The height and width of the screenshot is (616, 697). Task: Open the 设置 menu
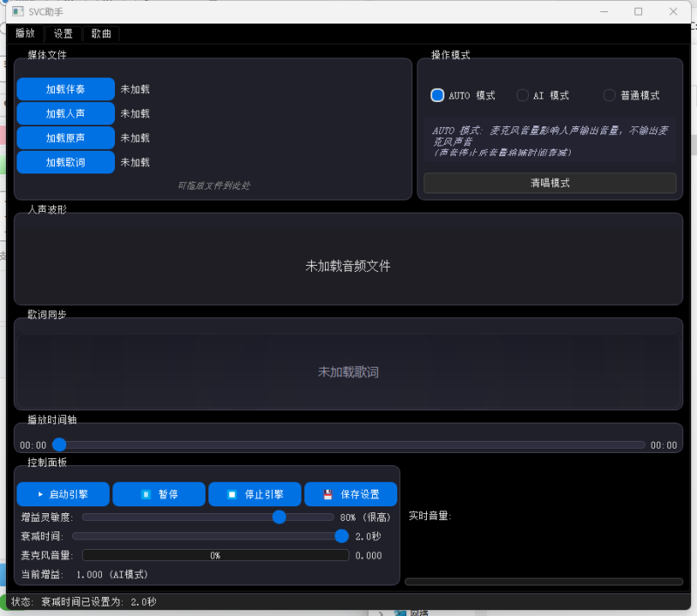(63, 33)
